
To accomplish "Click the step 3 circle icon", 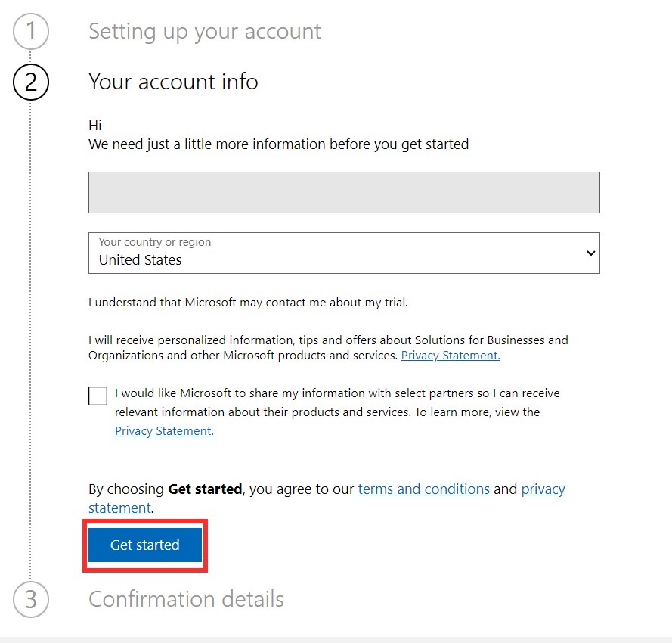I will pos(31,599).
